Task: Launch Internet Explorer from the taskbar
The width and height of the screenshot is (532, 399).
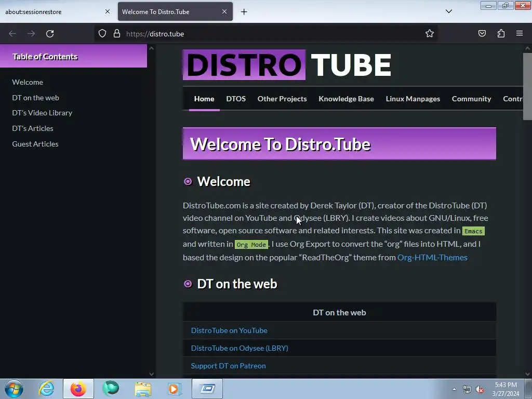Action: pos(46,389)
